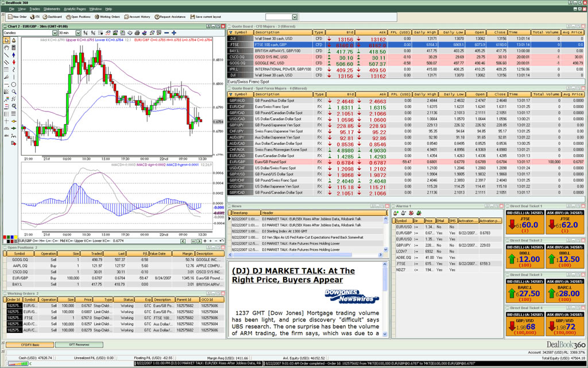Select DJ Sterling Index At 1300 GMT news row

click(307, 231)
